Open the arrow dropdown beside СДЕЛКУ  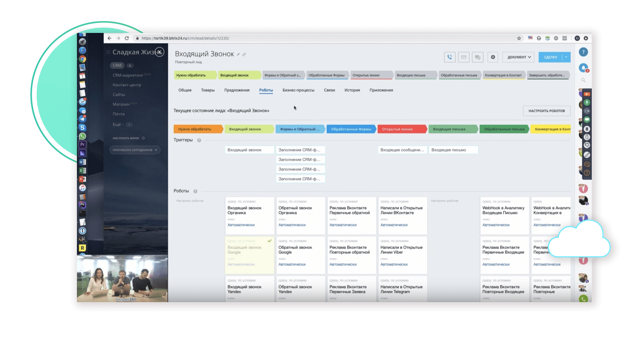click(x=566, y=57)
